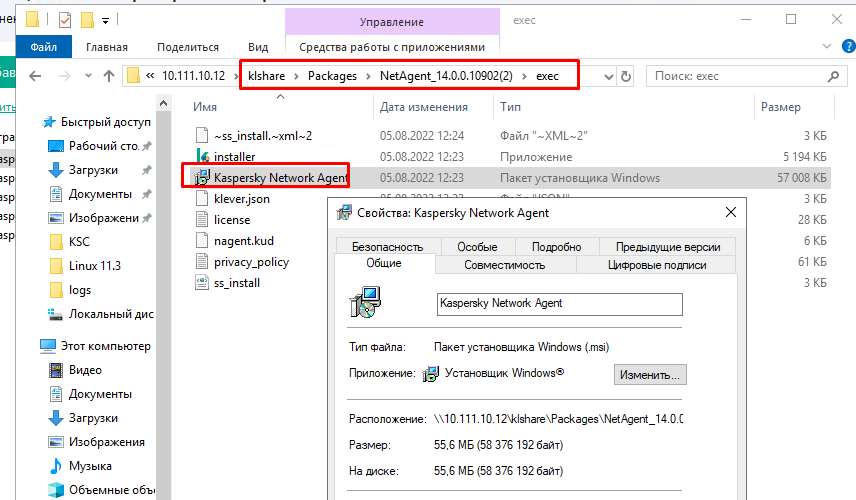Switch to the Вид ribbon tab
The image size is (856, 500).
click(258, 47)
